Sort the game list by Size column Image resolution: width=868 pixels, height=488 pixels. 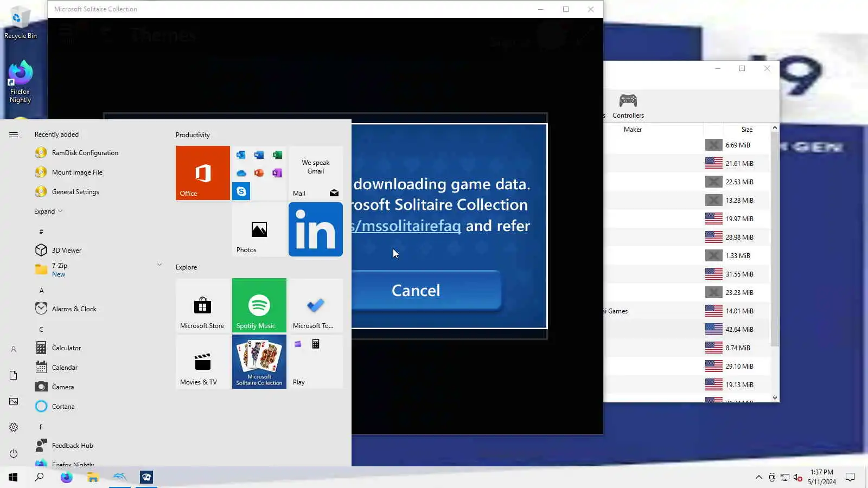pos(746,130)
